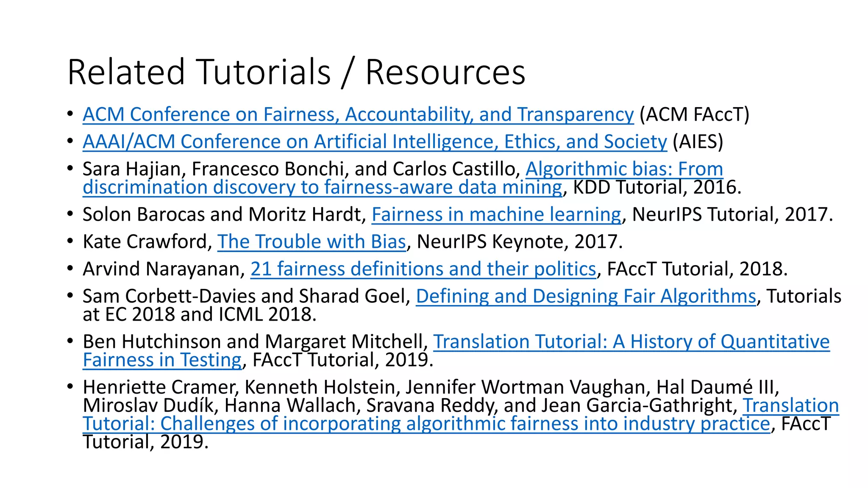Click the text NeurIPS Keynote, 2017
This screenshot has height=488, width=868.
click(520, 242)
